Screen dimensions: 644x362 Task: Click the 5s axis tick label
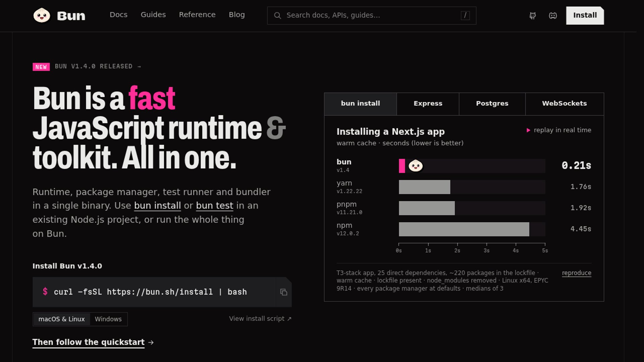pos(545,251)
